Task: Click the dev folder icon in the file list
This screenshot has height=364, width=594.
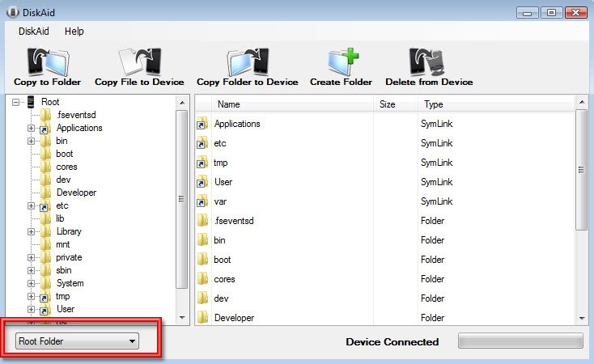Action: click(x=202, y=298)
